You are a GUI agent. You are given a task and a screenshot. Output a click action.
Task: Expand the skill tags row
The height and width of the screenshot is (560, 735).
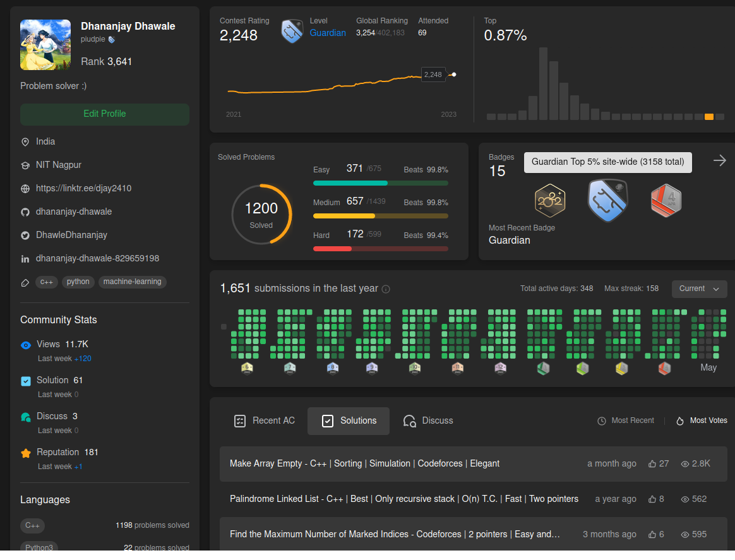(x=25, y=282)
